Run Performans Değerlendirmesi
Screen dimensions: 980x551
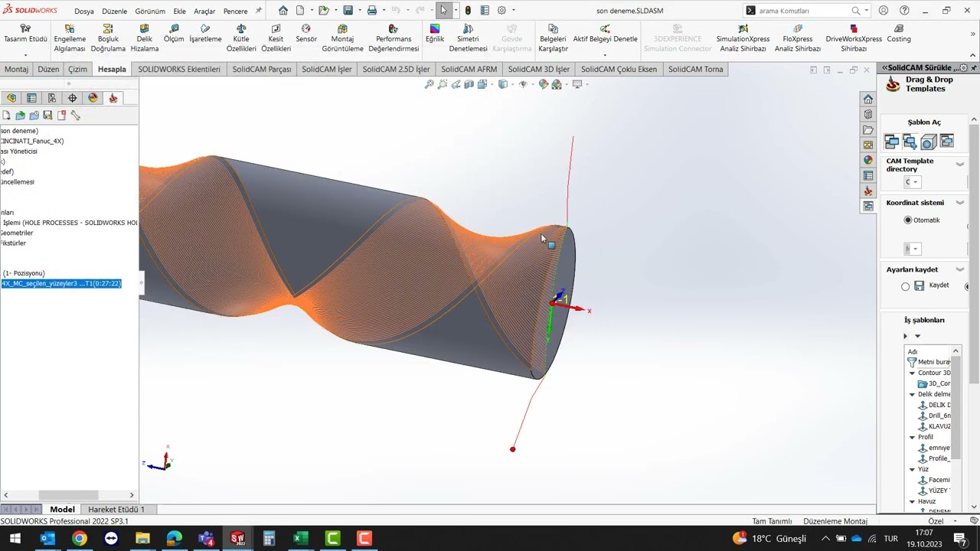(x=394, y=38)
